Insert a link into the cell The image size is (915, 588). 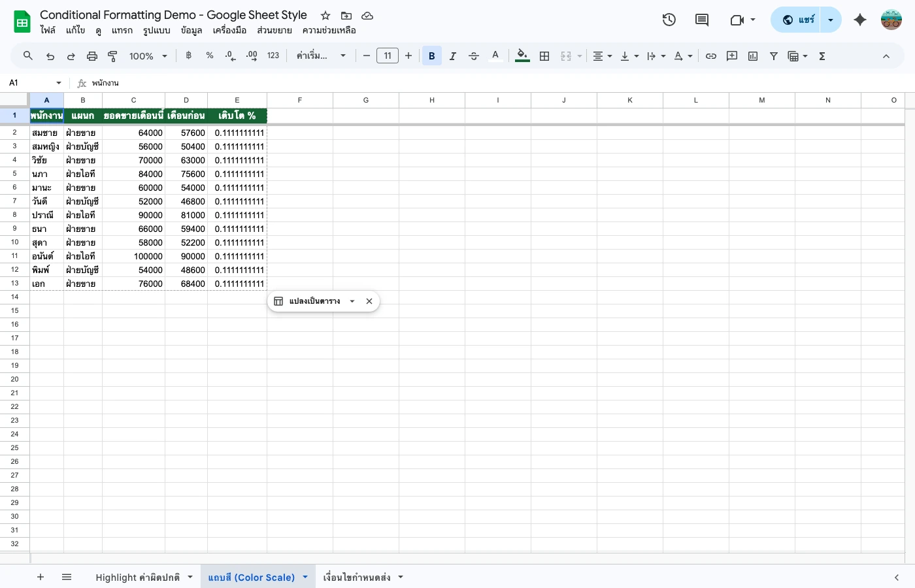(x=711, y=56)
